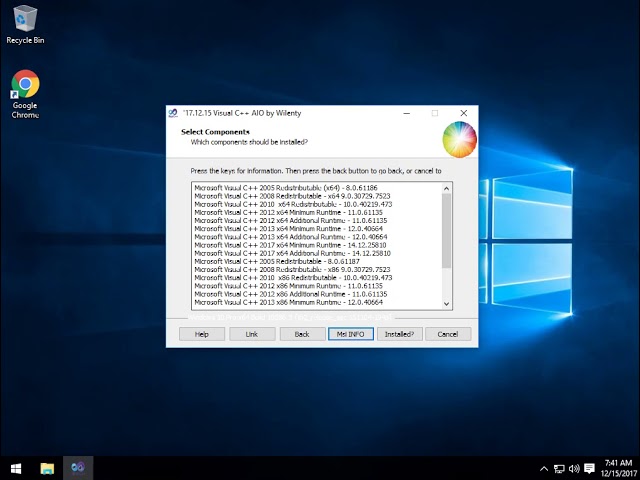Select Visual C++ 2013 x64 Additional Runtime

tap(291, 237)
